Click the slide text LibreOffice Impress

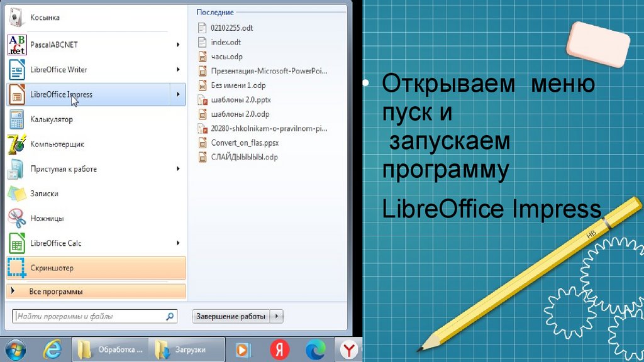[x=492, y=209]
